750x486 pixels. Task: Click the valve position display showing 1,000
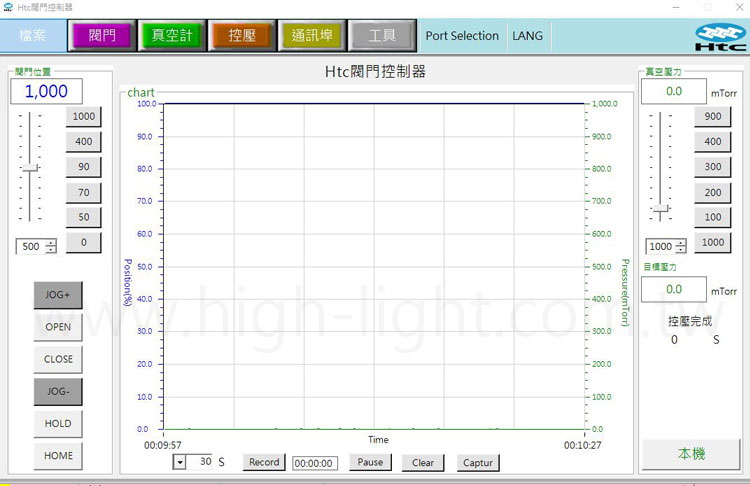click(x=46, y=91)
